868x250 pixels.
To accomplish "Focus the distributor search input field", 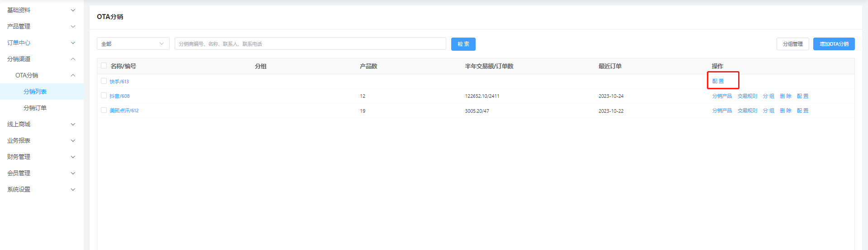I will tap(310, 44).
